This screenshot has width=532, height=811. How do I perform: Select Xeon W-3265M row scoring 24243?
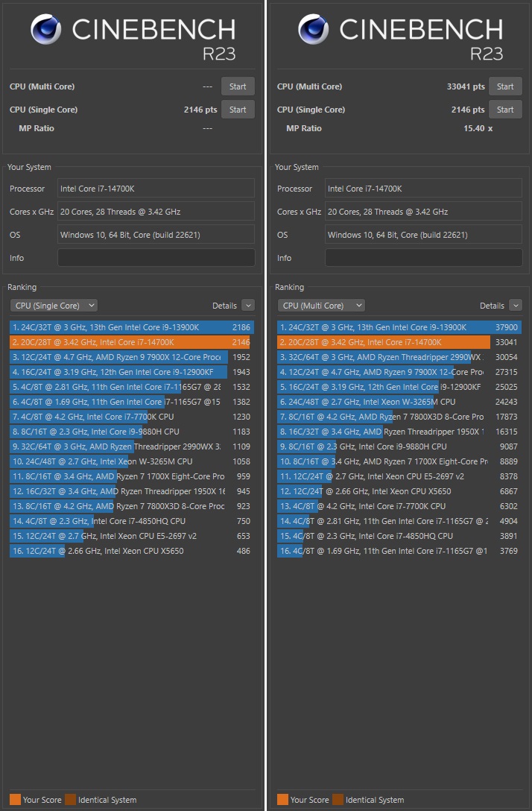[x=399, y=402]
